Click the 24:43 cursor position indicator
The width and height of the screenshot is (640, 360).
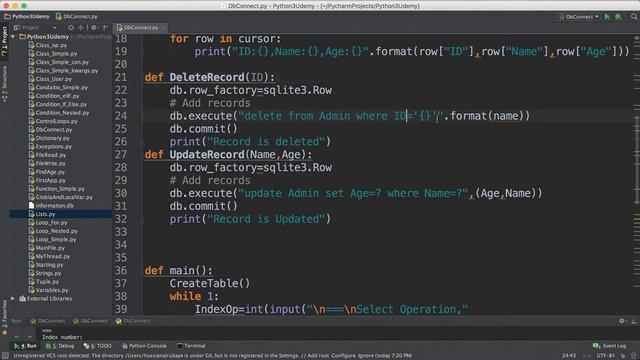pos(569,356)
